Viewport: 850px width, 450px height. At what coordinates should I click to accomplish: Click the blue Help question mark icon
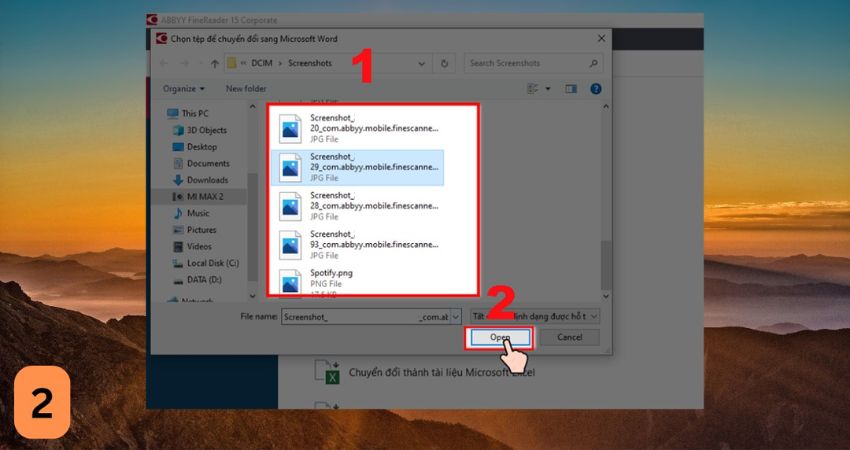pos(596,88)
